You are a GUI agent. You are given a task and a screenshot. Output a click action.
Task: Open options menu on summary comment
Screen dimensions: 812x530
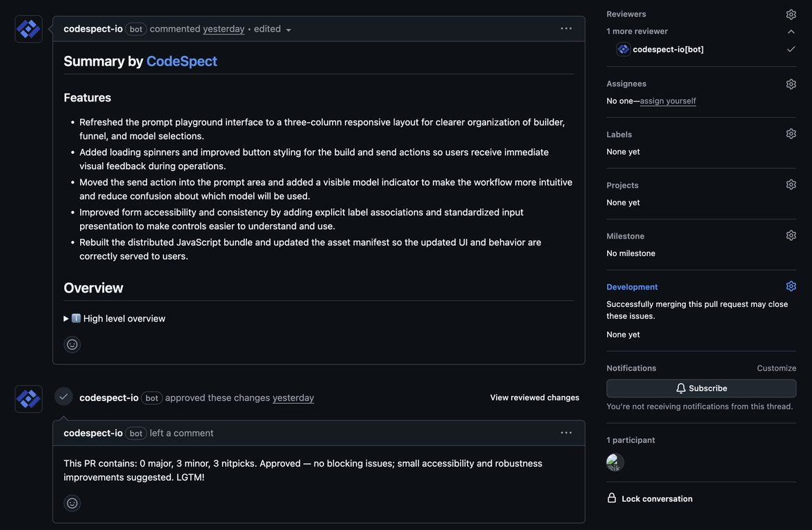566,29
